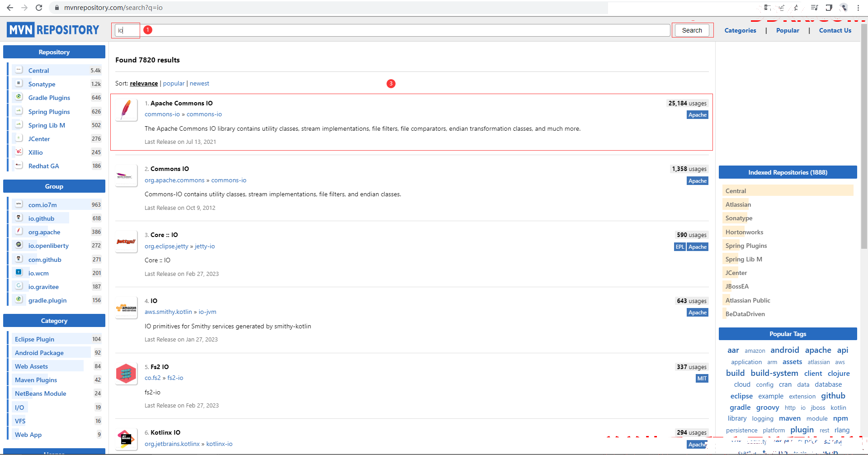Go forward in browser history
Screen dimensions: 868x455
pos(24,8)
